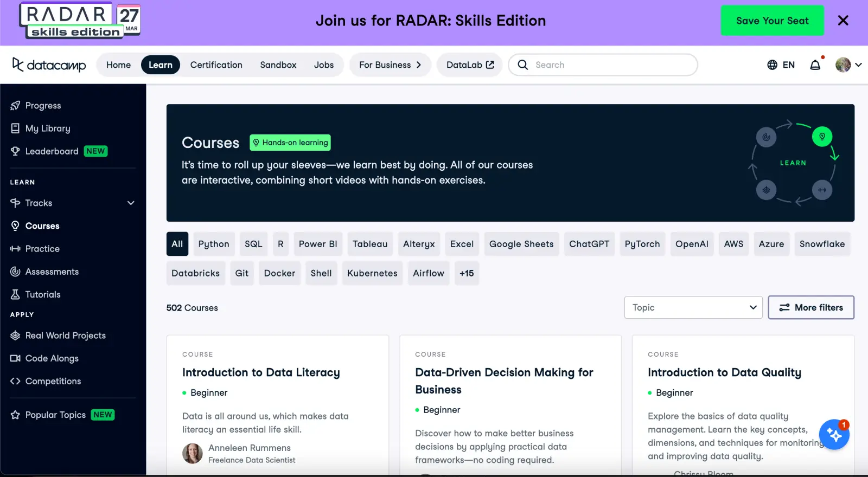Screen dimensions: 868x477
Task: Filter courses by Google Sheets
Action: click(x=521, y=244)
